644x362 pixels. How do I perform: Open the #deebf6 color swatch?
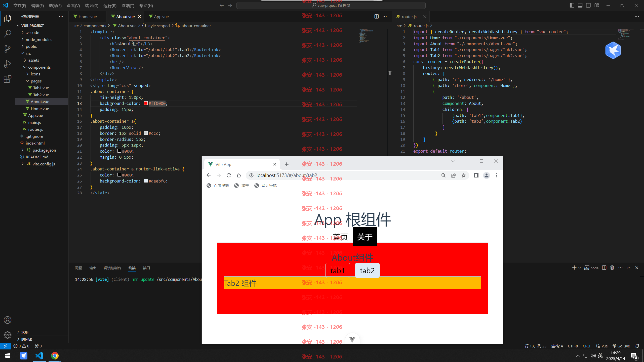146,181
